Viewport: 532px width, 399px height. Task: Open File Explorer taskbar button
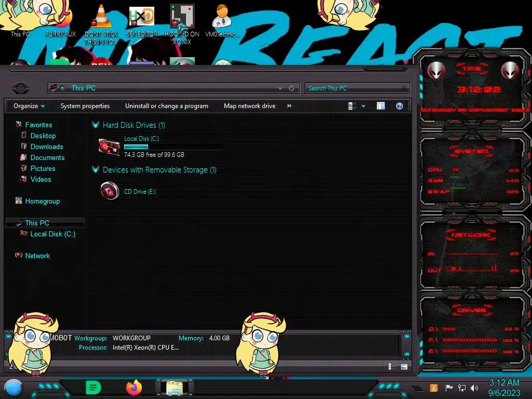[x=174, y=388]
